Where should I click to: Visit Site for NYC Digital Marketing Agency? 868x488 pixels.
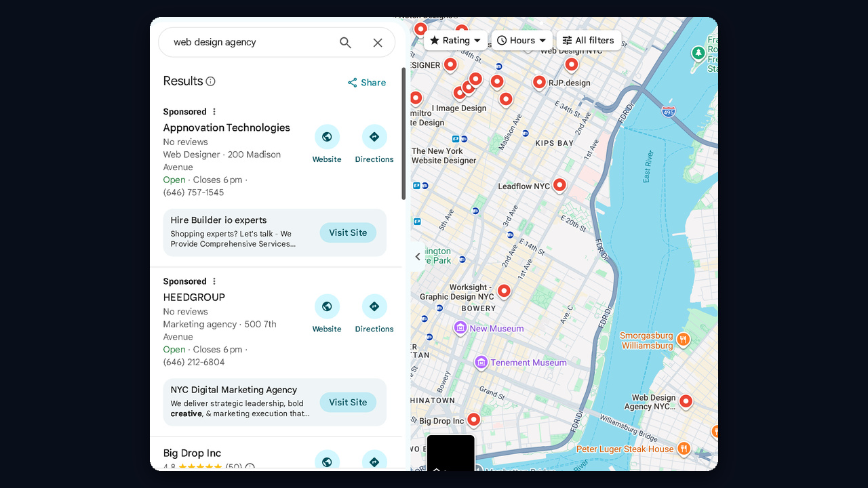point(348,402)
